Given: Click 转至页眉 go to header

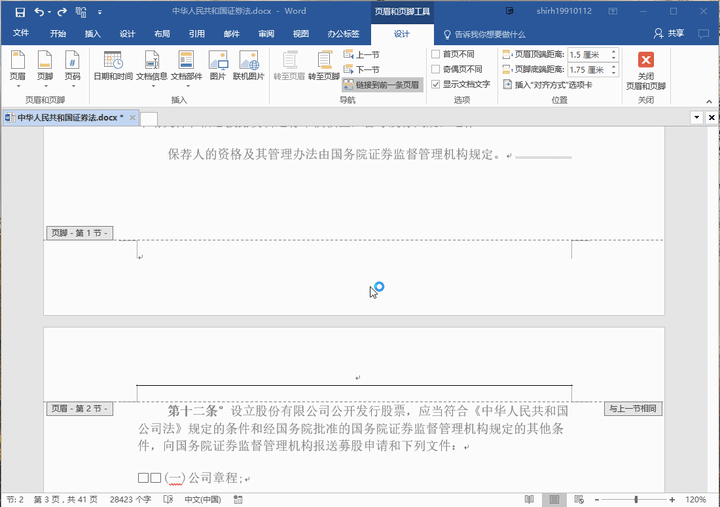Looking at the screenshot, I should click(289, 66).
